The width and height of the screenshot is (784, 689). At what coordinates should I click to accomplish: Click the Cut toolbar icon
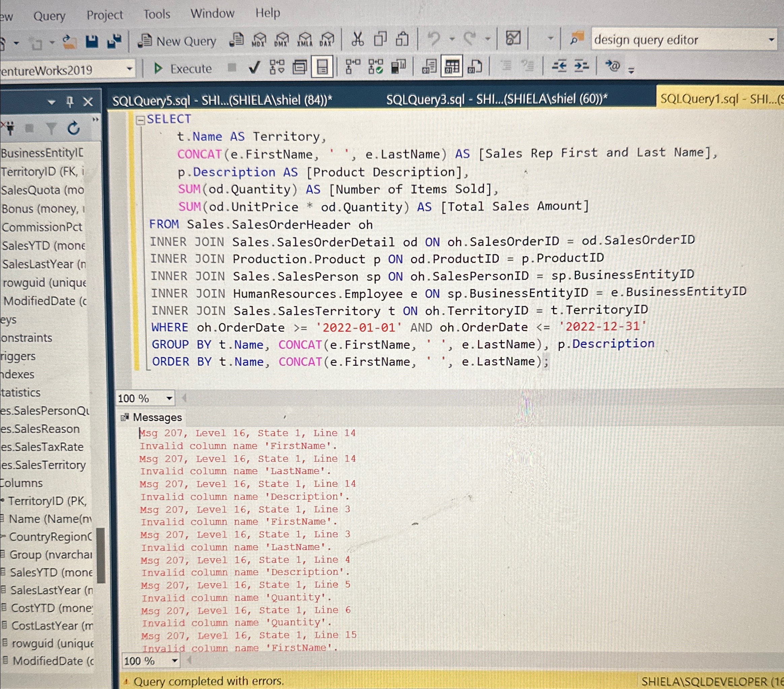point(357,39)
